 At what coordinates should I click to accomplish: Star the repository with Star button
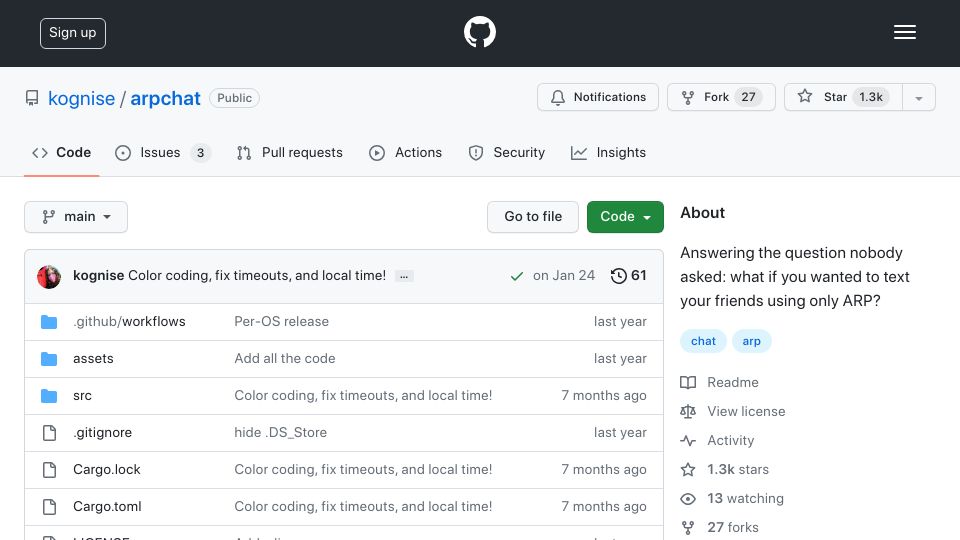843,97
